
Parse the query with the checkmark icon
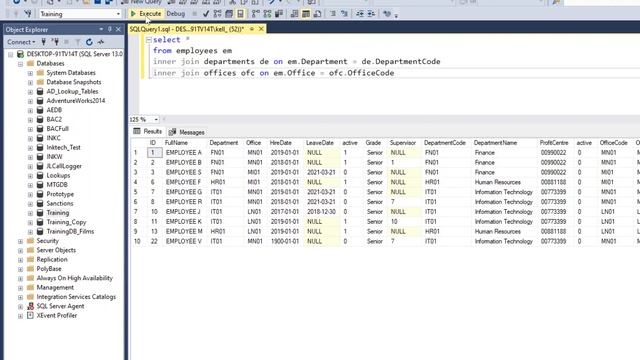tap(206, 14)
